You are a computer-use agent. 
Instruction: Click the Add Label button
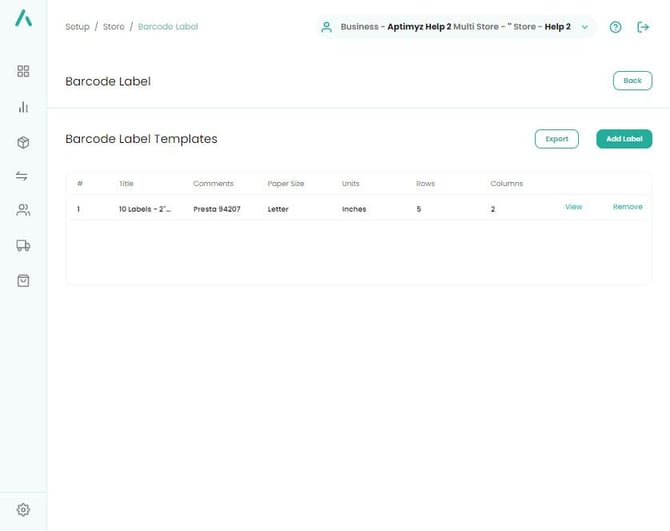click(624, 139)
